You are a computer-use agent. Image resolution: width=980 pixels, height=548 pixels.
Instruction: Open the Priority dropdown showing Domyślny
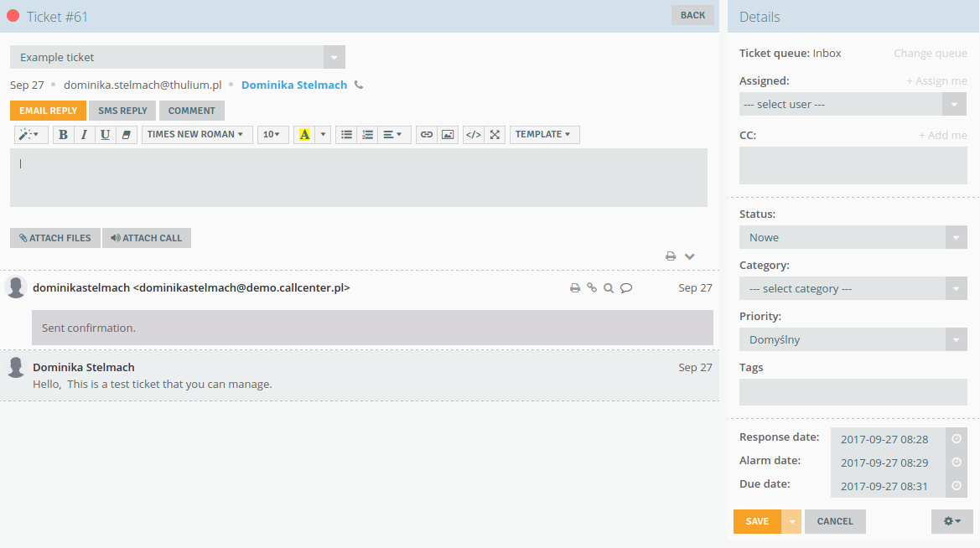853,340
